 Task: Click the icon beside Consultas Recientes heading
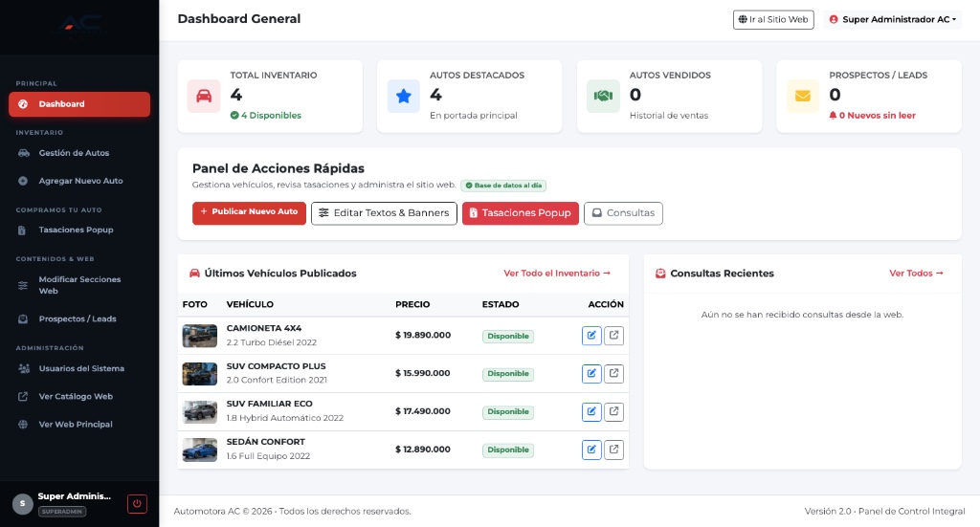[x=660, y=273]
